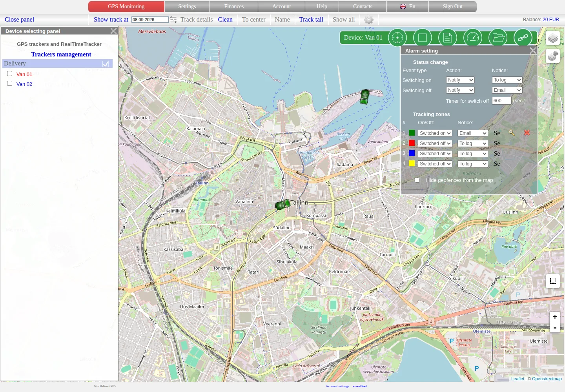Click the Show all button

[344, 20]
